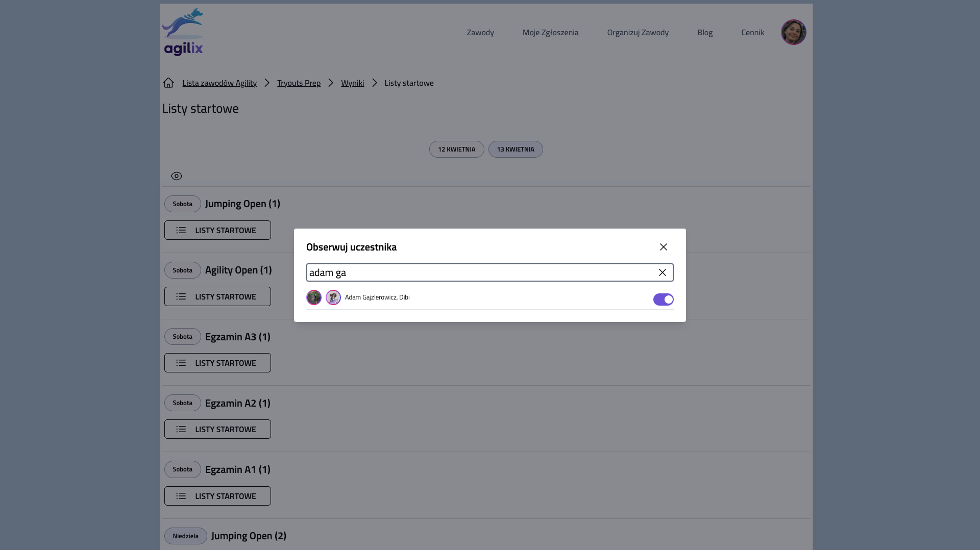
Task: Click the Egzamin A2 (1) heading
Action: (x=238, y=403)
